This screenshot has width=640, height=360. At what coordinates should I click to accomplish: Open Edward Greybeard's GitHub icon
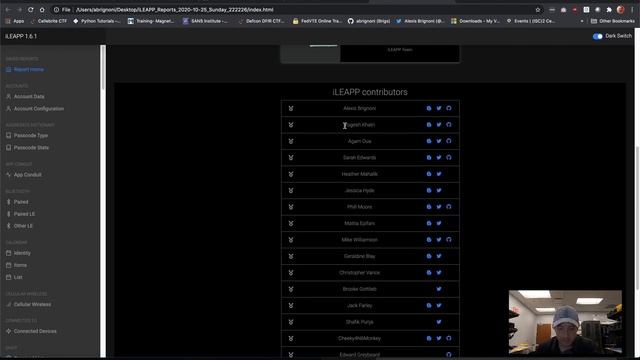click(449, 355)
